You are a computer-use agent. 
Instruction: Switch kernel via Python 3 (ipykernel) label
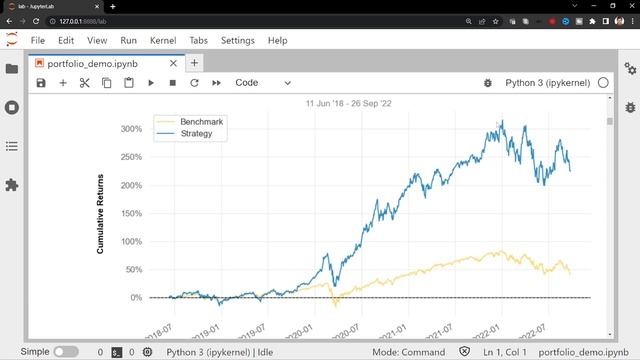point(547,83)
